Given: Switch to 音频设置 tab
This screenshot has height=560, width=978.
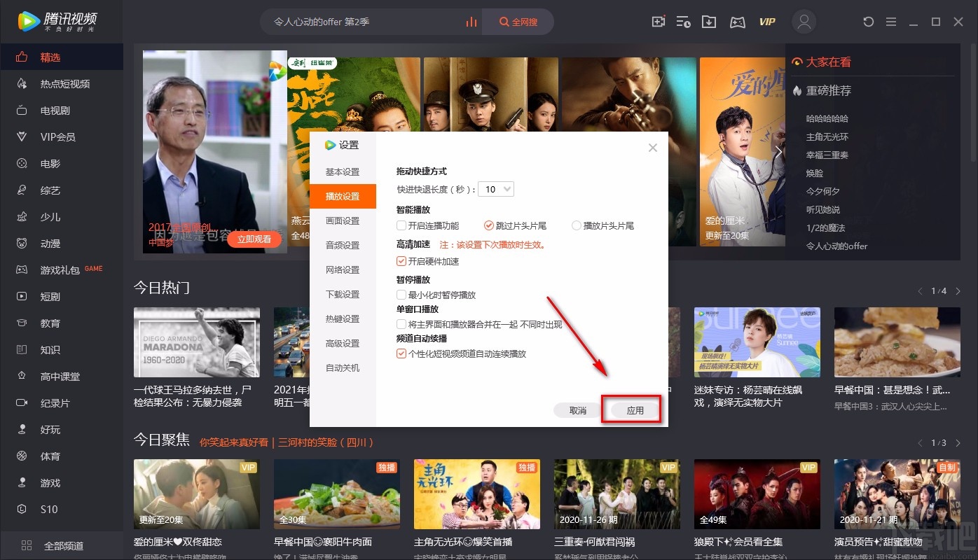Looking at the screenshot, I should (x=343, y=246).
